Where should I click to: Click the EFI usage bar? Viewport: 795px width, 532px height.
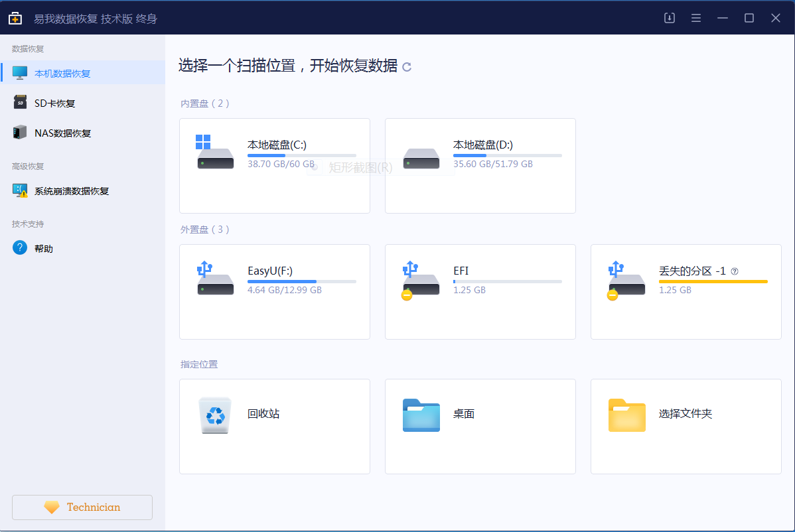pyautogui.click(x=508, y=281)
